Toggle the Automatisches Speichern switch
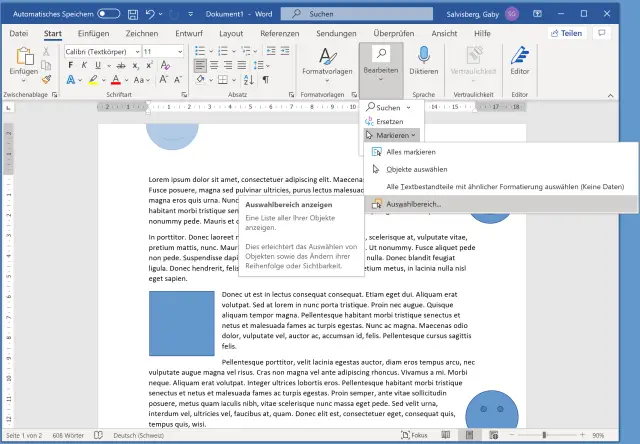The width and height of the screenshot is (640, 444). click(109, 13)
